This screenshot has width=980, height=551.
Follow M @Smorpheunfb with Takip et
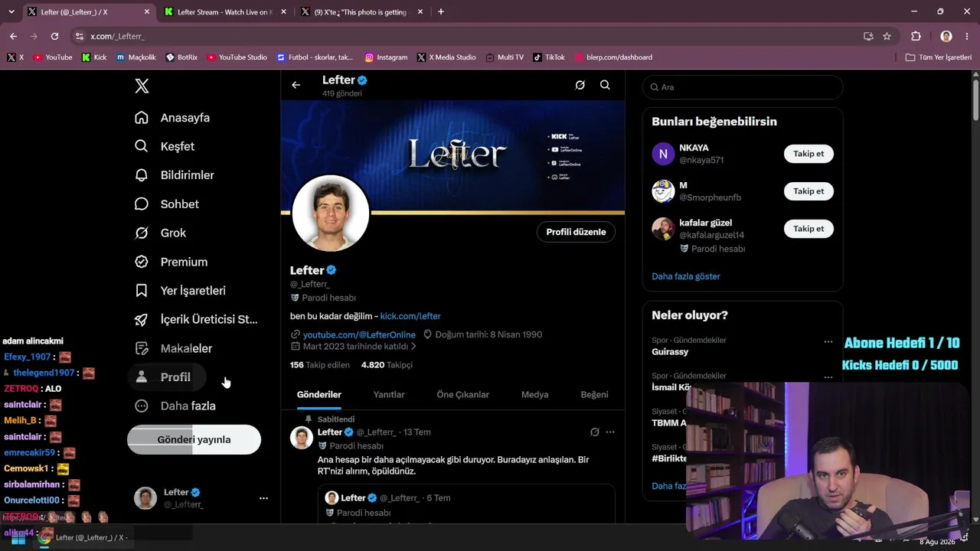808,191
